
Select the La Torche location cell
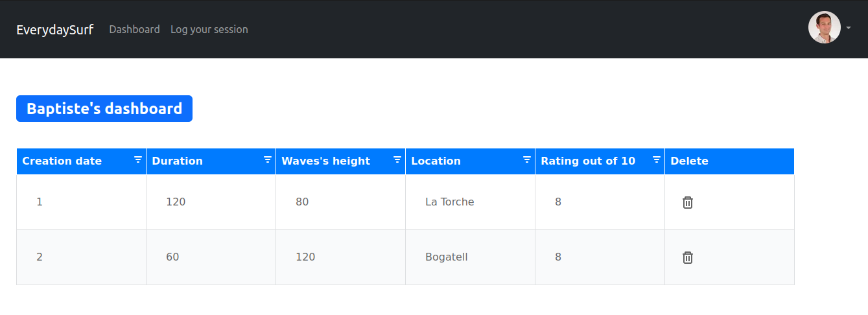(470, 202)
